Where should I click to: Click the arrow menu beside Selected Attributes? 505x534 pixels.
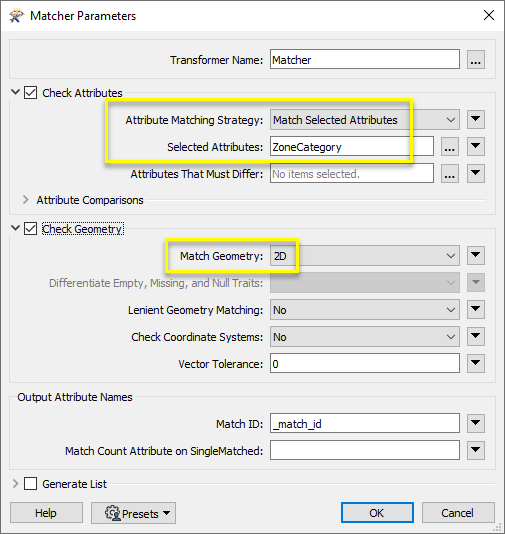click(x=475, y=147)
